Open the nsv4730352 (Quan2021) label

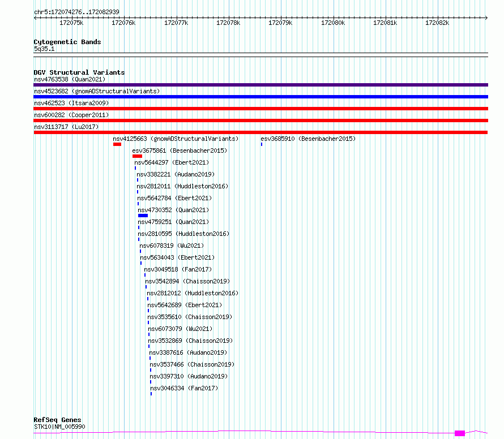[174, 210]
